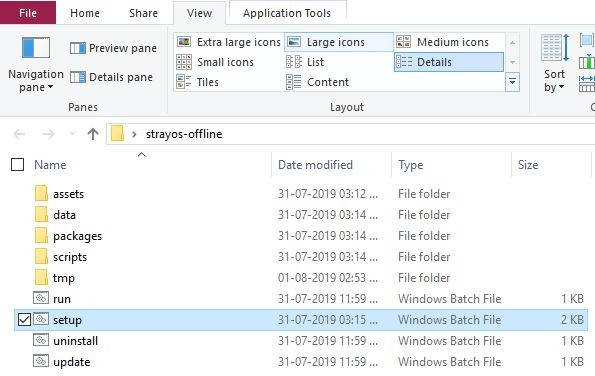Select the packages folder
This screenshot has height=376, width=595.
[41, 236]
